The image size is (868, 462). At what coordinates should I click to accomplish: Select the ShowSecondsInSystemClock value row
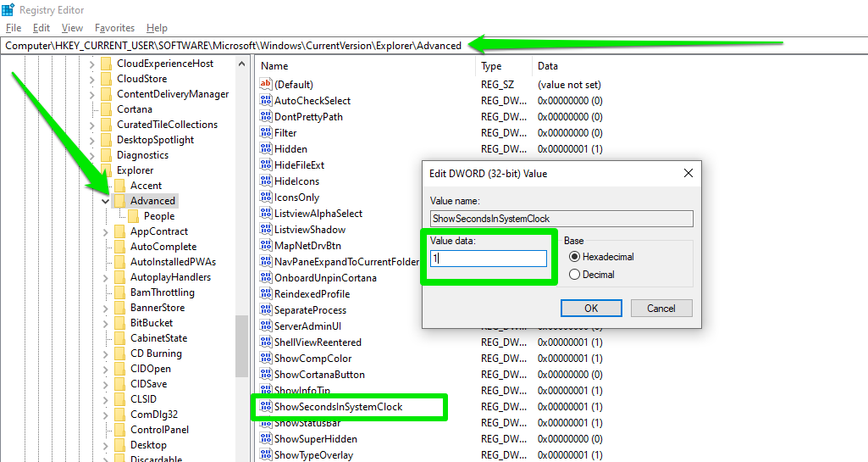(338, 407)
